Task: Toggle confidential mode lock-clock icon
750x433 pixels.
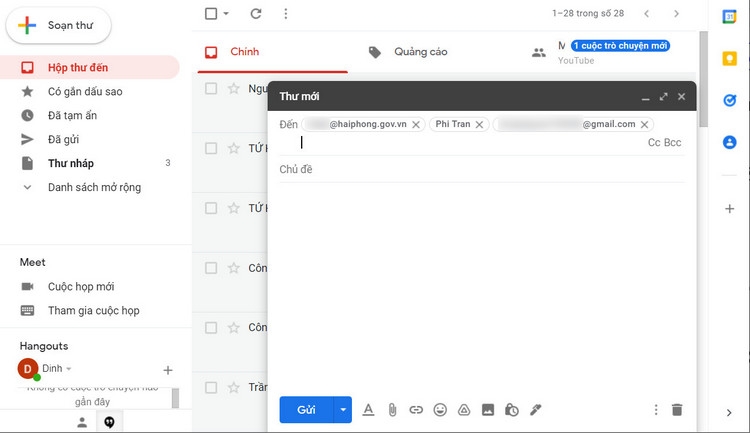Action: [x=512, y=410]
